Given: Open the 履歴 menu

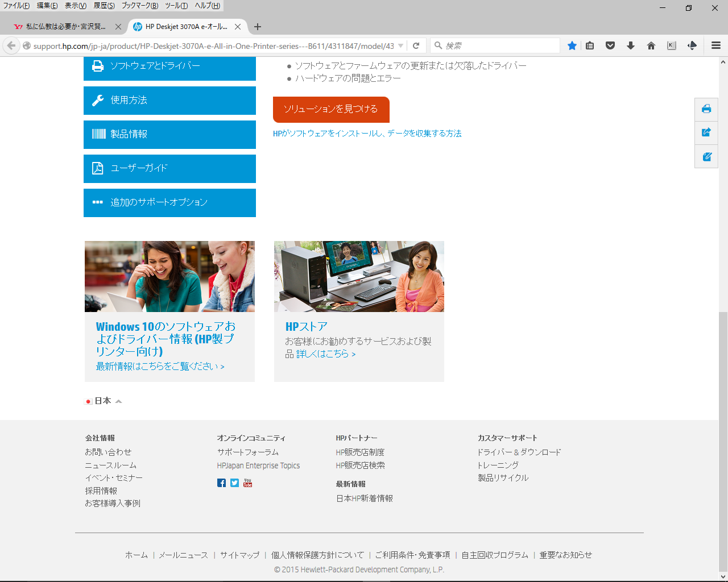Looking at the screenshot, I should (104, 6).
